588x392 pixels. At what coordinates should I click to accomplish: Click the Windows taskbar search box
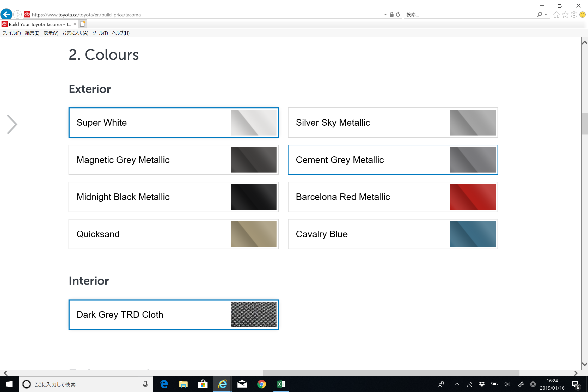pos(86,384)
